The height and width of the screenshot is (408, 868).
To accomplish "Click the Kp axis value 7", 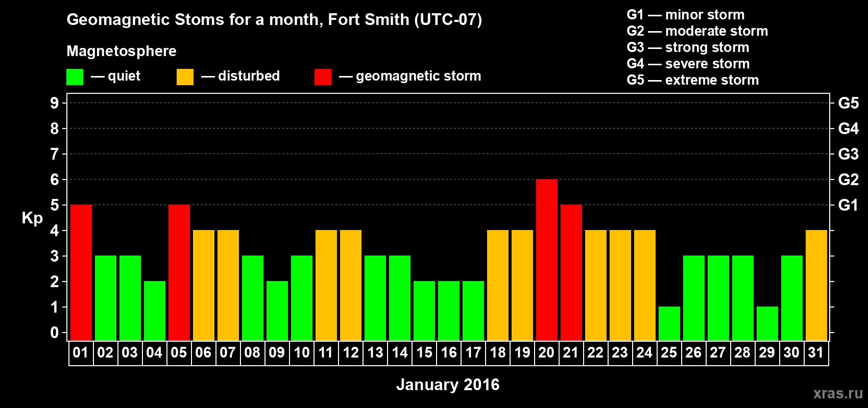I will coord(55,154).
